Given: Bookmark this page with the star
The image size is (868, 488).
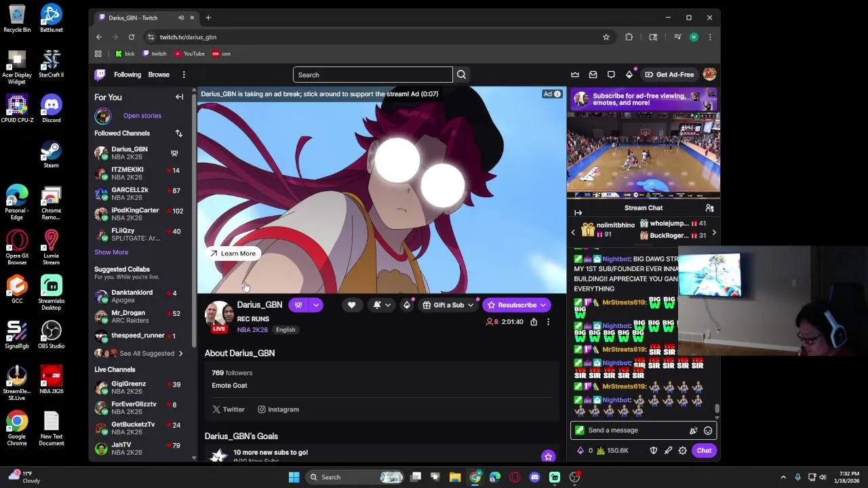Looking at the screenshot, I should click(x=606, y=37).
